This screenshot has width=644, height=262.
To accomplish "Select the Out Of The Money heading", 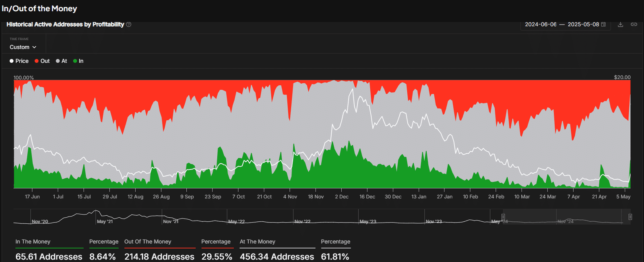I will 148,241.
